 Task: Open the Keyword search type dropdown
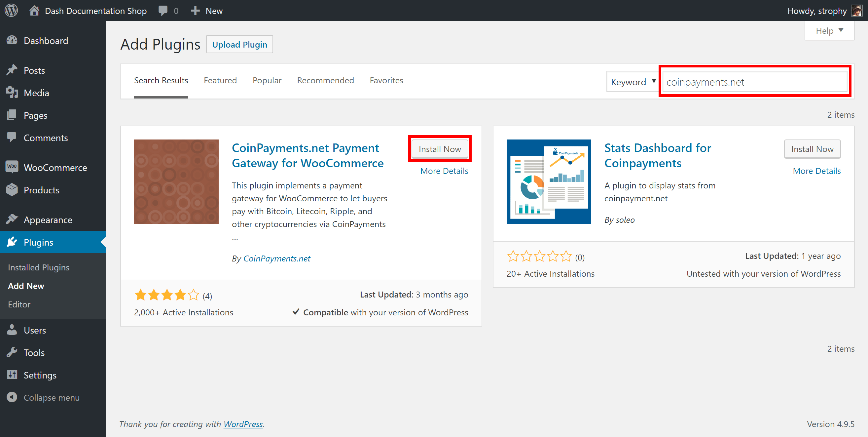tap(633, 82)
